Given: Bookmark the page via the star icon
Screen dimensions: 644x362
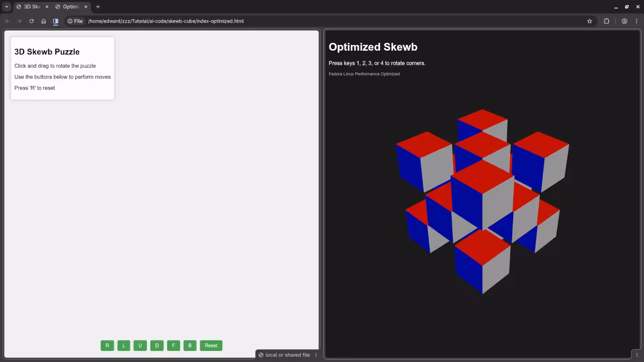Looking at the screenshot, I should 589,21.
